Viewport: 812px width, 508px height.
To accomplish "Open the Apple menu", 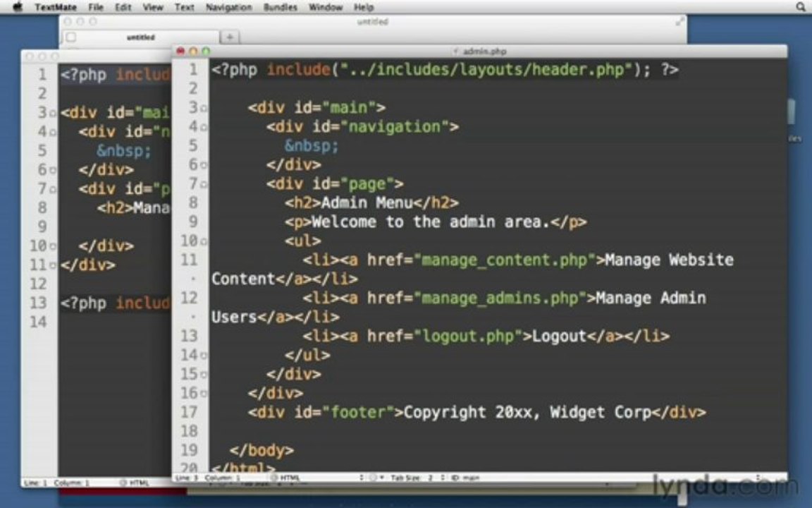I will click(x=18, y=7).
